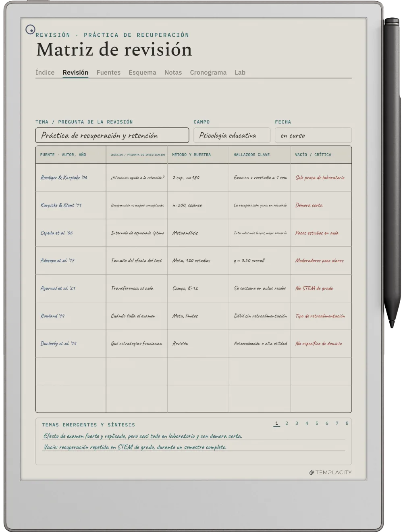Select 'Recuperación vs mapas conceptuales' cell
This screenshot has height=532, width=403.
point(137,205)
